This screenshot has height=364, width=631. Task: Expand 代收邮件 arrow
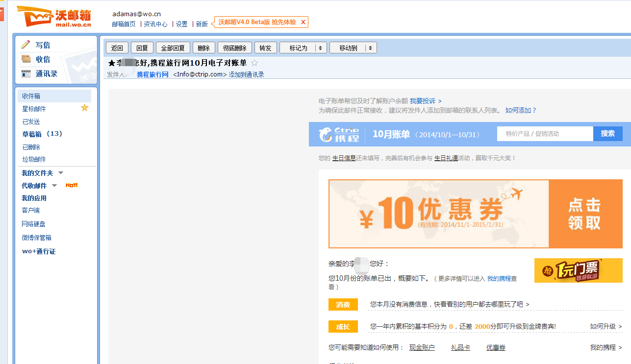pyautogui.click(x=54, y=185)
